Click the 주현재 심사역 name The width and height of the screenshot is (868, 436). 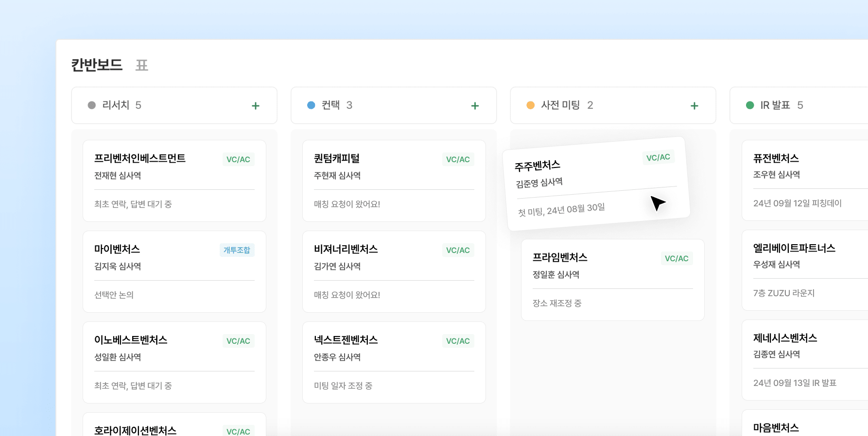[337, 176]
